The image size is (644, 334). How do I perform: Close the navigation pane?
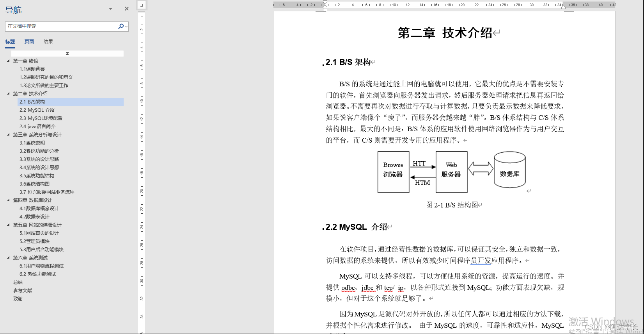click(x=127, y=9)
